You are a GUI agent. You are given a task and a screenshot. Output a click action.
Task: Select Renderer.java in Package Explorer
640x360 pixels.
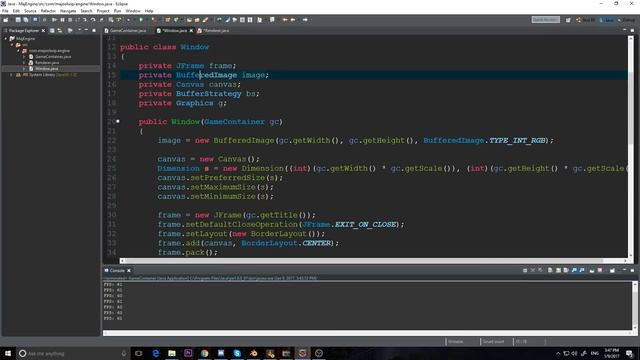point(47,63)
